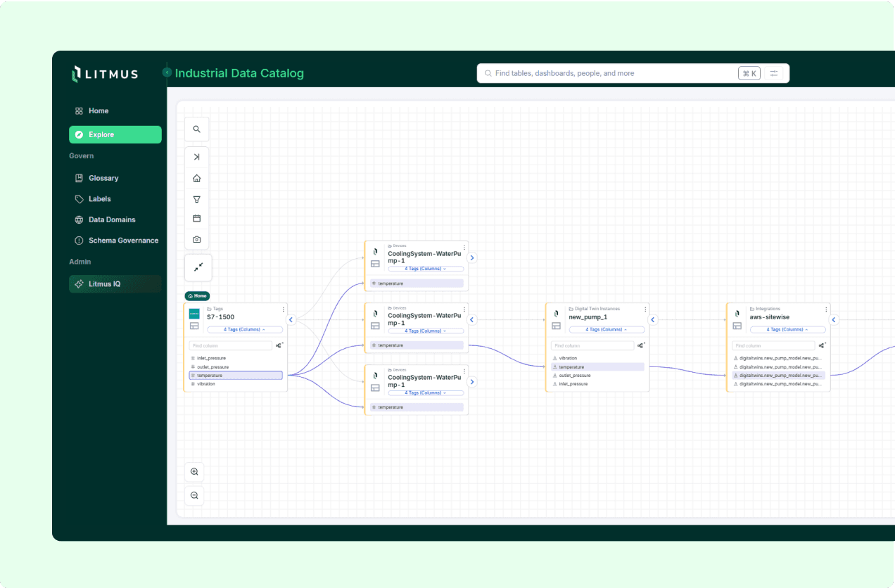Screen dimensions: 895x588
Task: Open three-dot menu on S7-1500 node
Action: click(x=284, y=309)
